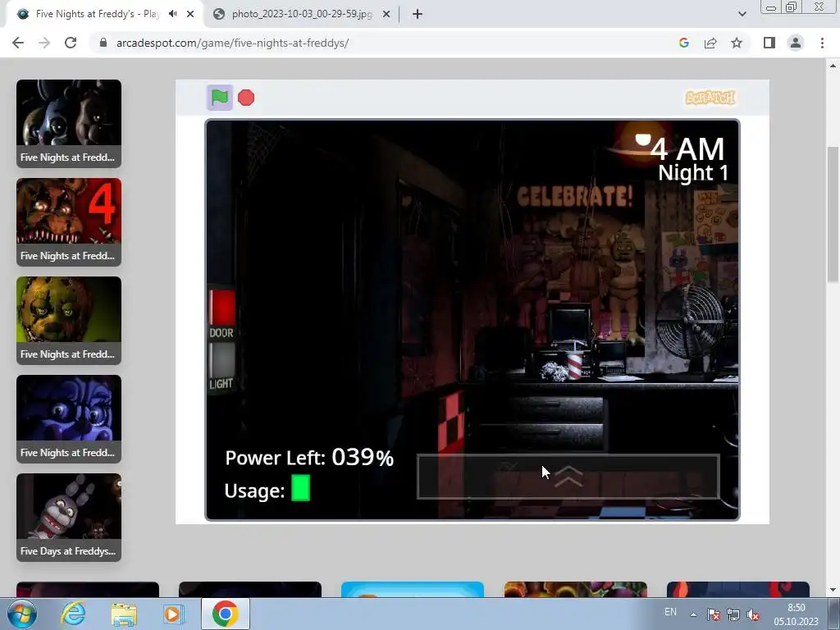Open first Five Nights at Fredd... thumbnail
This screenshot has width=840, height=630.
coord(69,124)
